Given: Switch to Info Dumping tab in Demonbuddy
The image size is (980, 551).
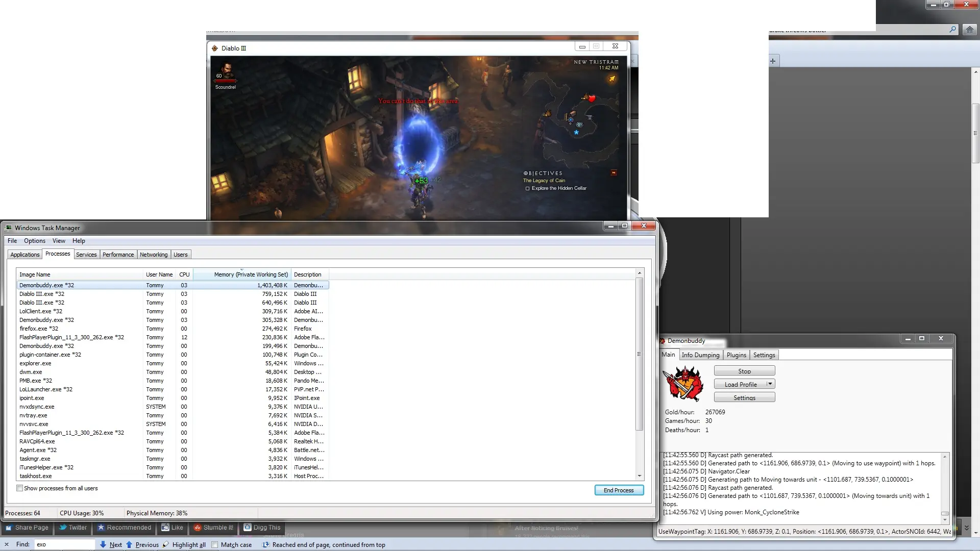Looking at the screenshot, I should pos(700,355).
